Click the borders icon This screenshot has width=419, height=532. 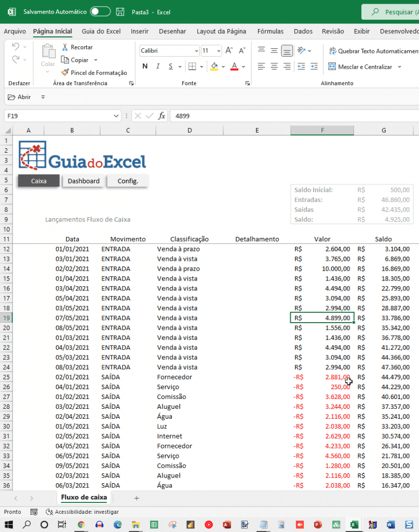[192, 66]
